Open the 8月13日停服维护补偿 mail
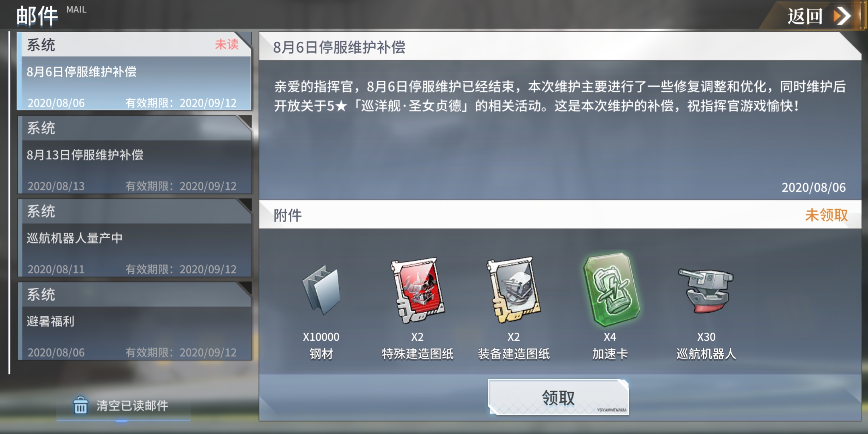This screenshot has height=434, width=868. pyautogui.click(x=135, y=155)
